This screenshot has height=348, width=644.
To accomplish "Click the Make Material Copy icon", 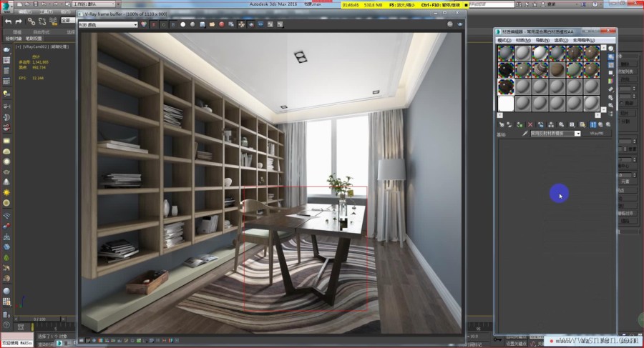I will [540, 125].
